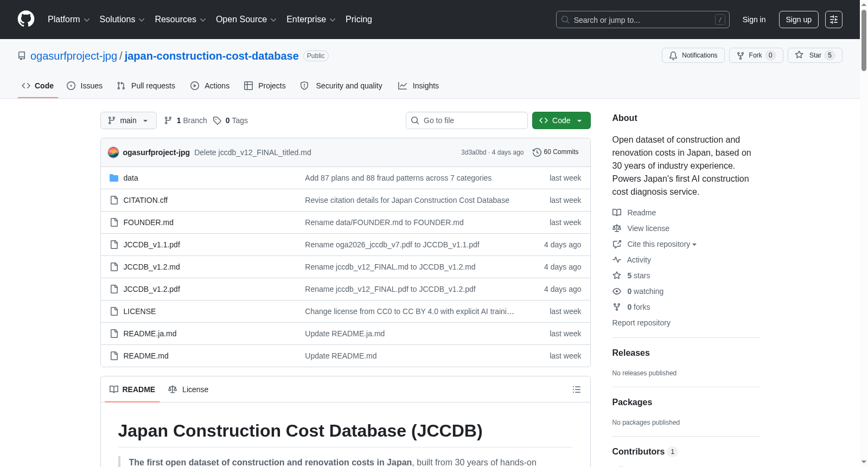
Task: Open the header appearance settings icon button
Action: coord(834,20)
